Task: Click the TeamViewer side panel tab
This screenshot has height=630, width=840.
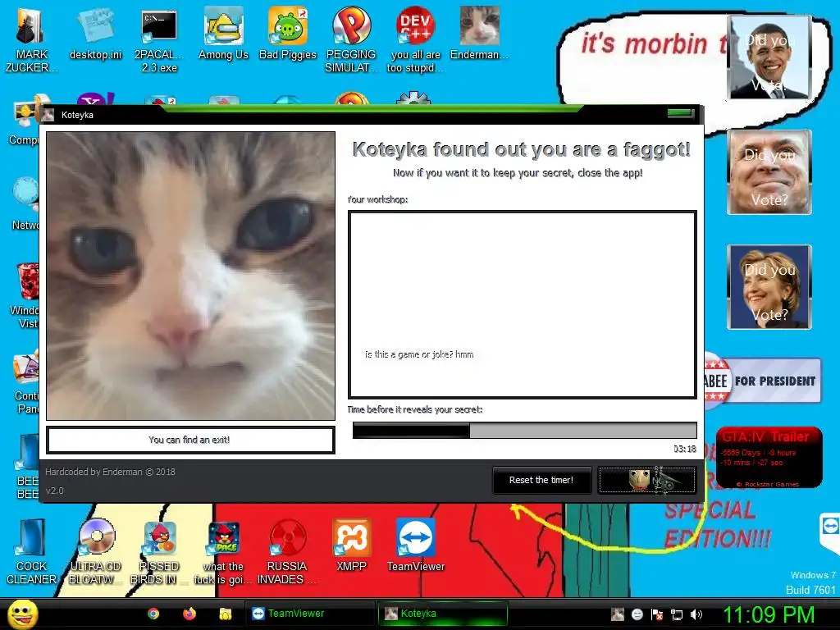Action: (830, 532)
